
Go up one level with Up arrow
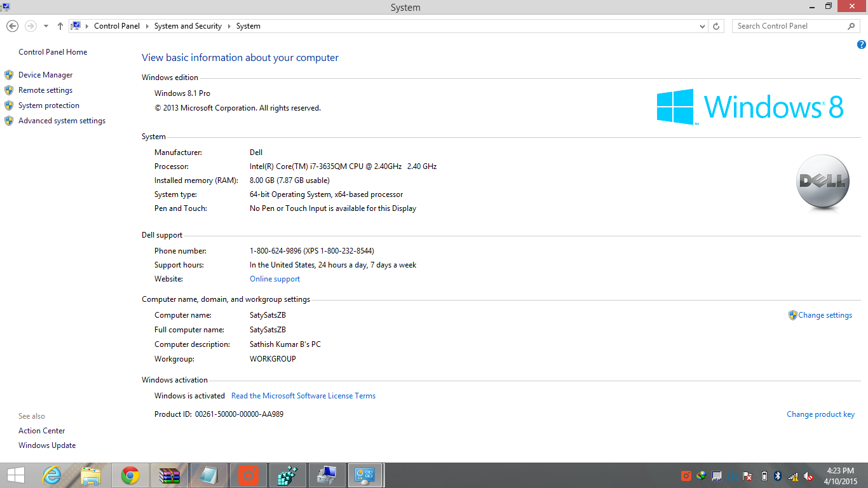(60, 26)
